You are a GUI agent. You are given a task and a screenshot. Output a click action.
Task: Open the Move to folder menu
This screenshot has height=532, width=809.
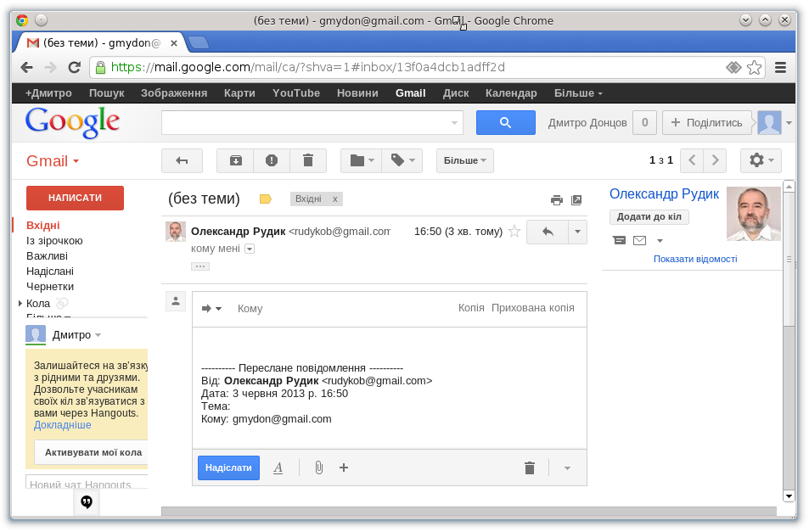pos(361,161)
